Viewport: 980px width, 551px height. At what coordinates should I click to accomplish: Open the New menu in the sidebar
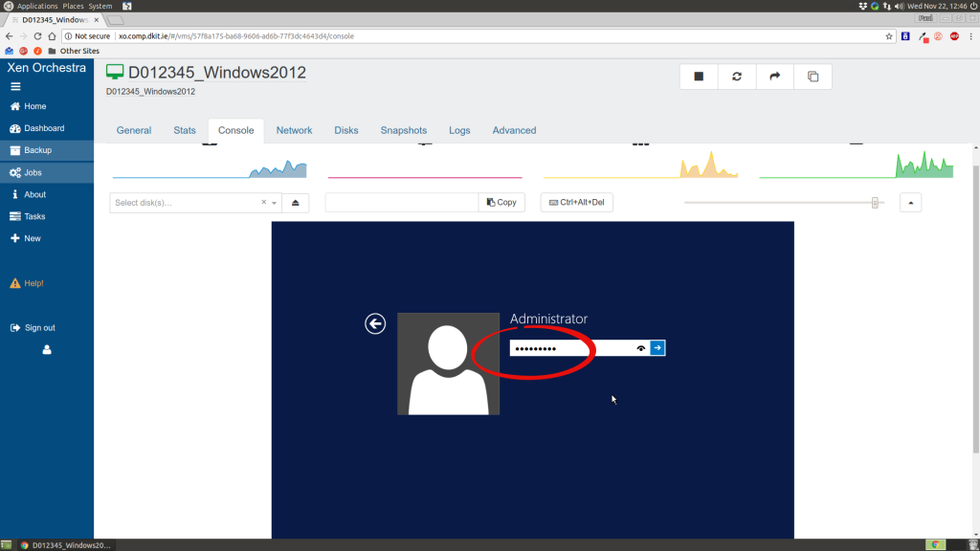[x=47, y=238]
